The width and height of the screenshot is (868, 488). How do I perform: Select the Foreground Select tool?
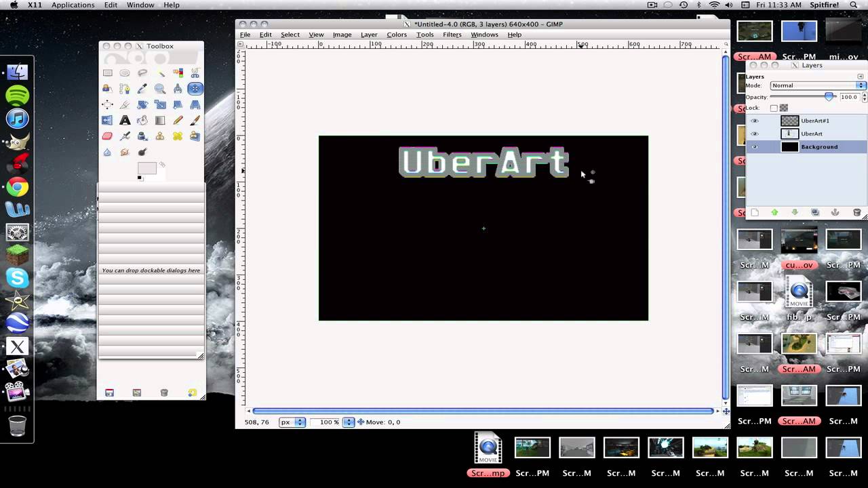coord(107,89)
